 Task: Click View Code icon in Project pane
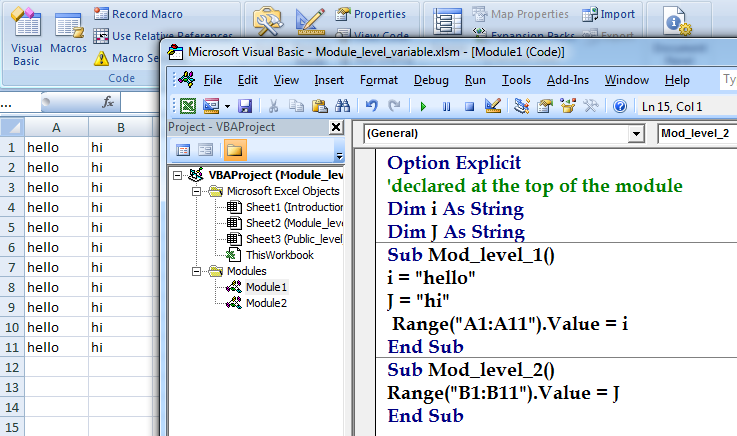tap(183, 150)
